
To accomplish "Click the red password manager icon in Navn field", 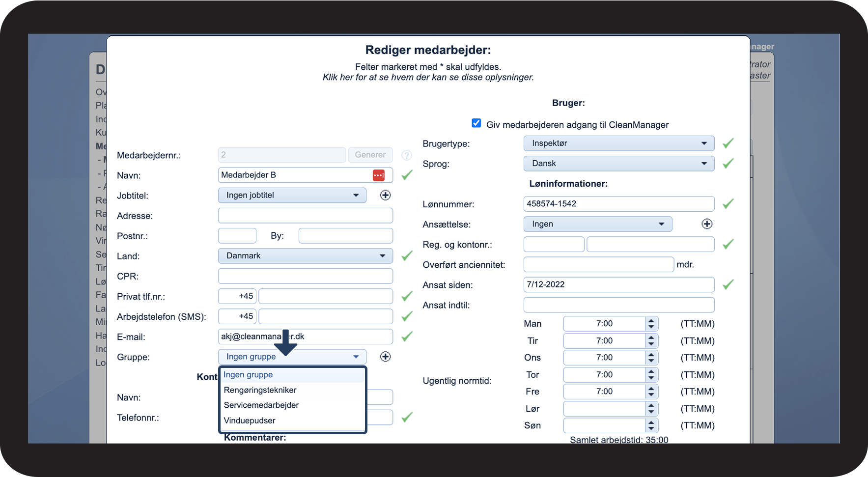I will 379,175.
